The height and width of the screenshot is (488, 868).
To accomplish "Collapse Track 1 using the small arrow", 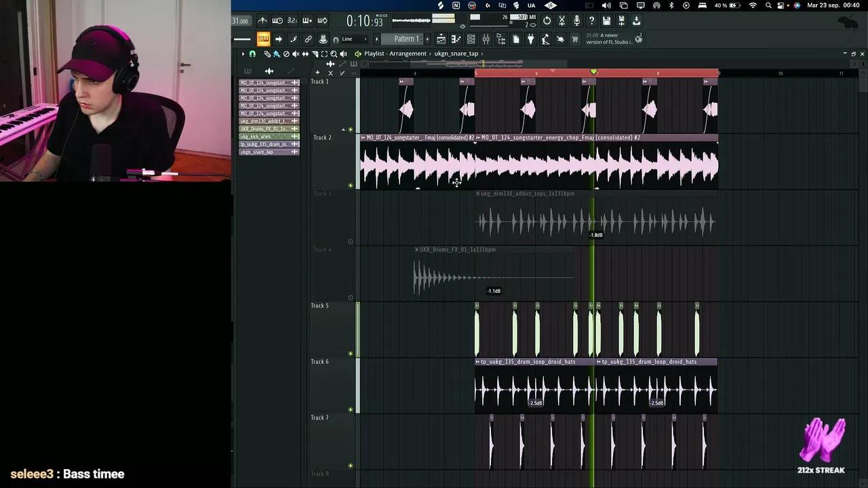I will point(343,129).
